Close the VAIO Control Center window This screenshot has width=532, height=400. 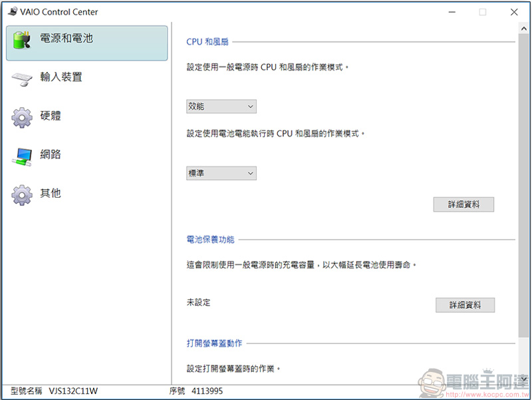pyautogui.click(x=514, y=12)
